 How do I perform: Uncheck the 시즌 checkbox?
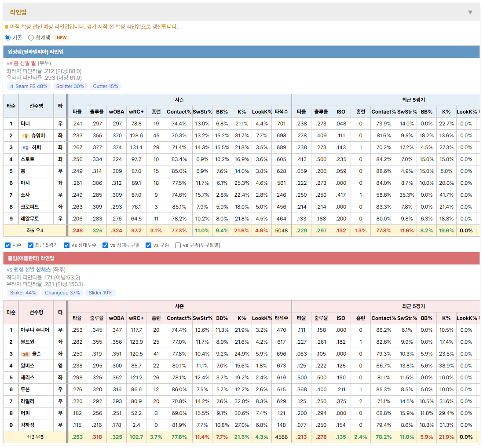point(8,245)
